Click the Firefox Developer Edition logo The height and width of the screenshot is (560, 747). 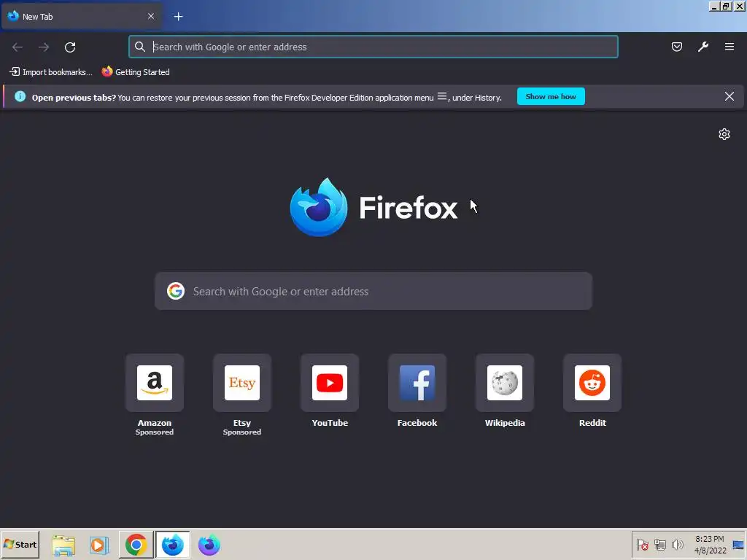[319, 207]
